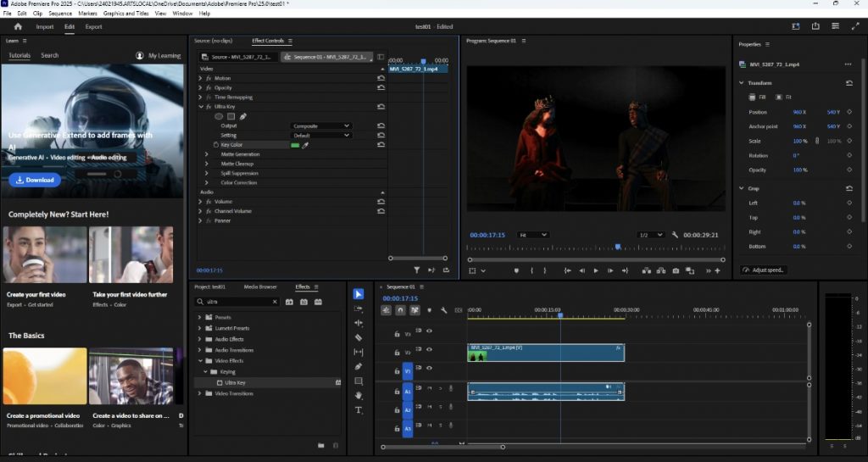868x462 pixels.
Task: Toggle Snap in Timeline magnet button
Action: click(402, 310)
